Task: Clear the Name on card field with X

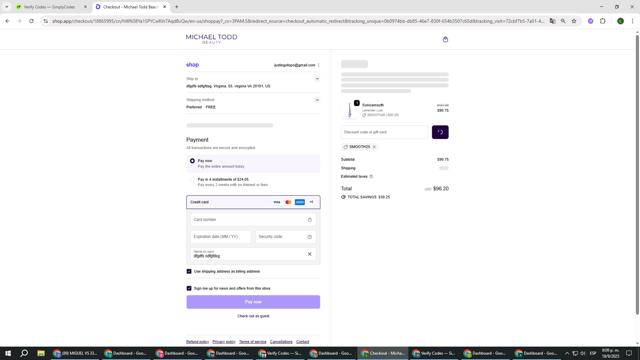Action: click(309, 254)
